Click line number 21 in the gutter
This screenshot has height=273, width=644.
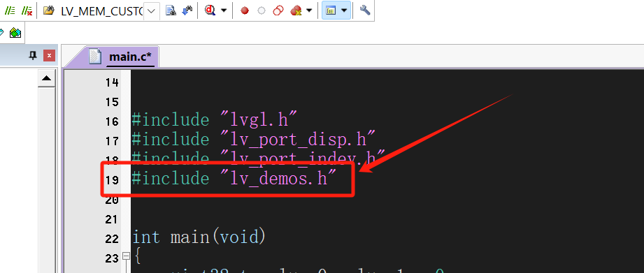[112, 219]
